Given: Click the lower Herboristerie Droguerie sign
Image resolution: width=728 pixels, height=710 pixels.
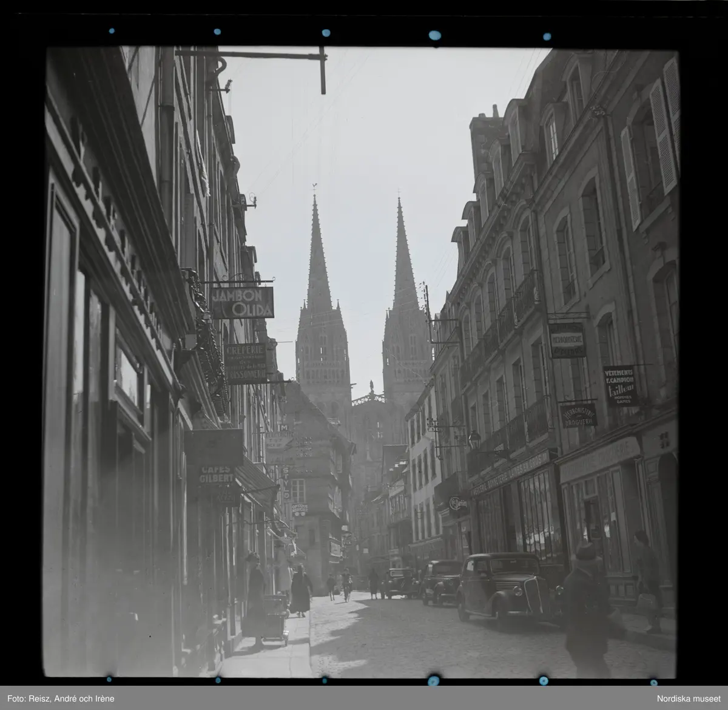Looking at the screenshot, I should tap(579, 416).
